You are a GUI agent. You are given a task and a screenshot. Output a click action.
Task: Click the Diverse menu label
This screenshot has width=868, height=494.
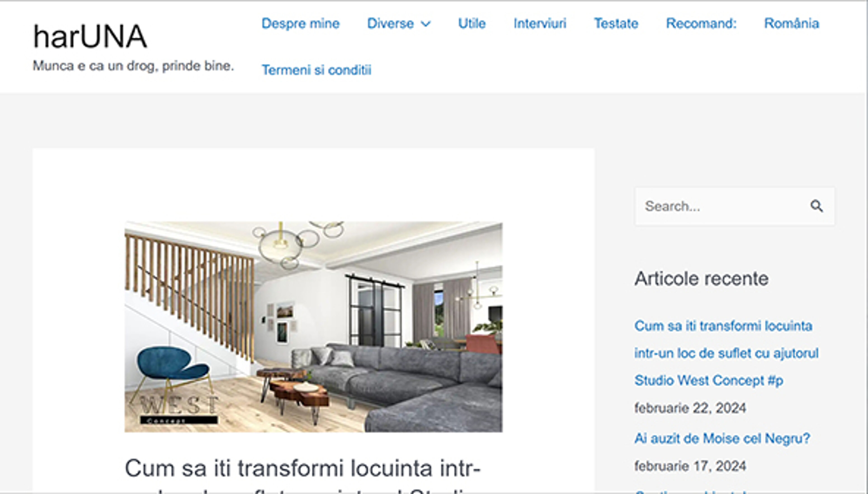(390, 24)
